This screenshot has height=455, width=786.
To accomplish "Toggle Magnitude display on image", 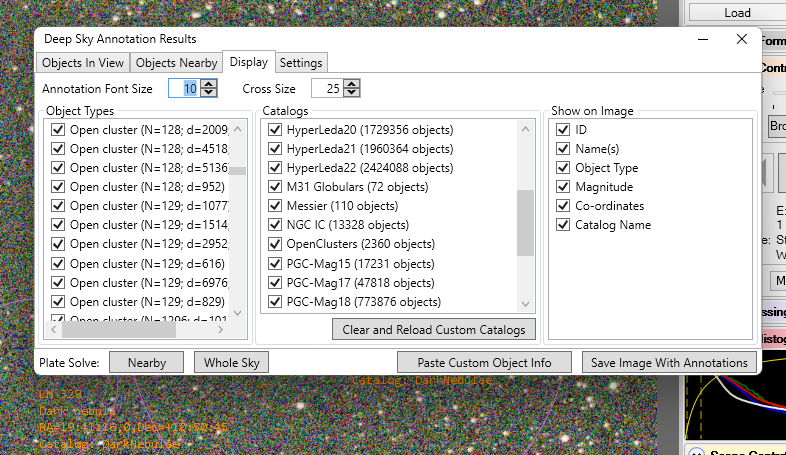I will [563, 186].
